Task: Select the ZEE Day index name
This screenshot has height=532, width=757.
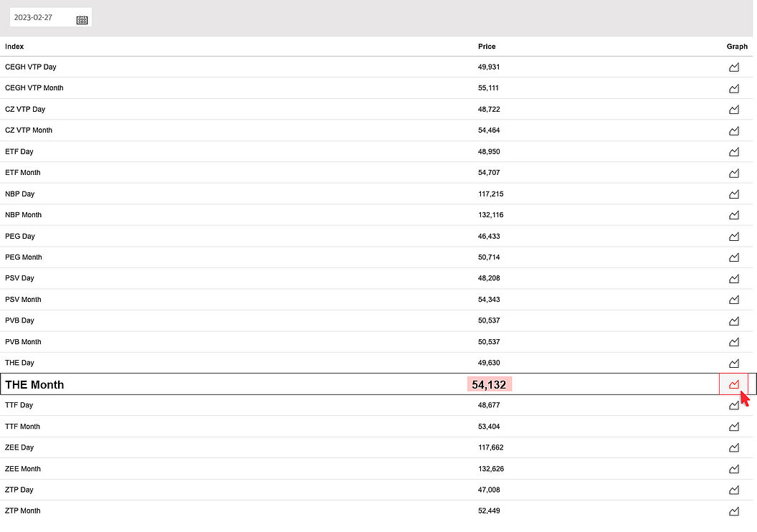Action: click(x=19, y=447)
